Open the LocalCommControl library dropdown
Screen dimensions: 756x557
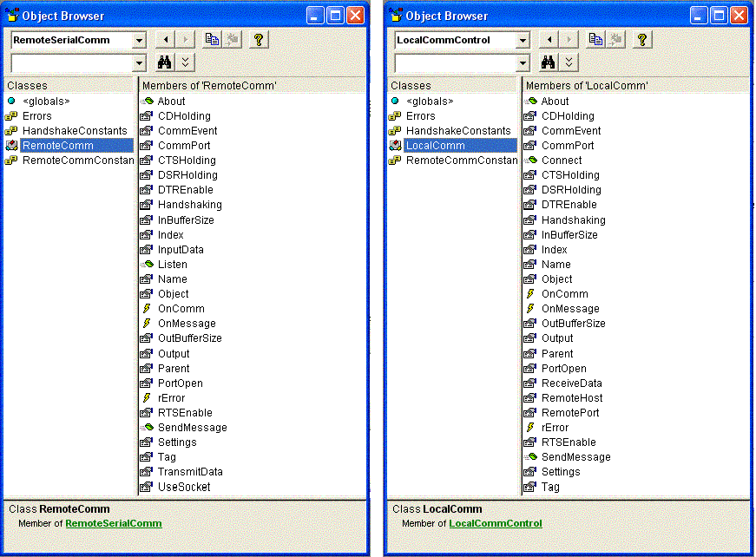point(523,40)
